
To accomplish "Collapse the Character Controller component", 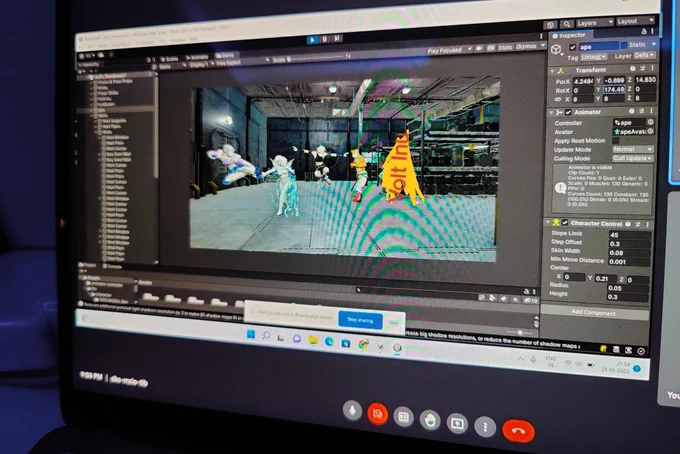I will 548,222.
